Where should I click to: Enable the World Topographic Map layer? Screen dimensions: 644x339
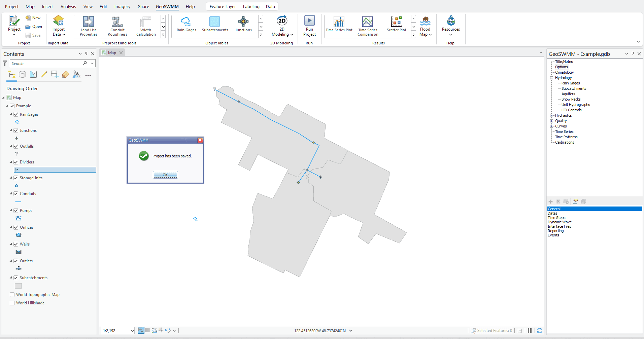click(x=12, y=294)
